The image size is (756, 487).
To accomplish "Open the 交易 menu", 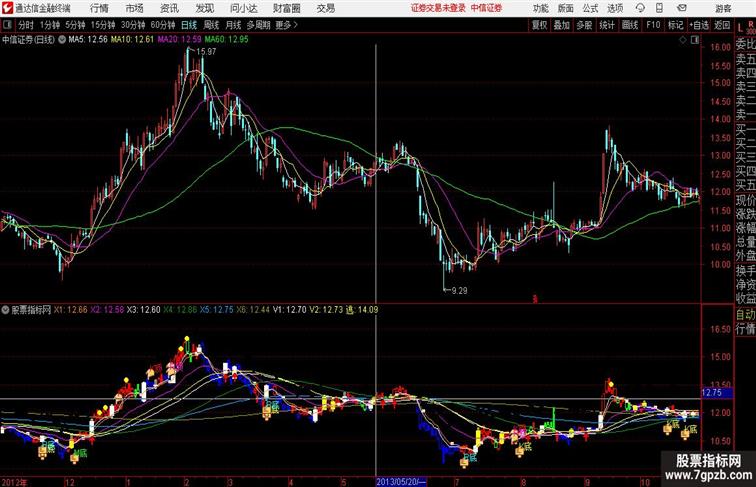I will [326, 8].
